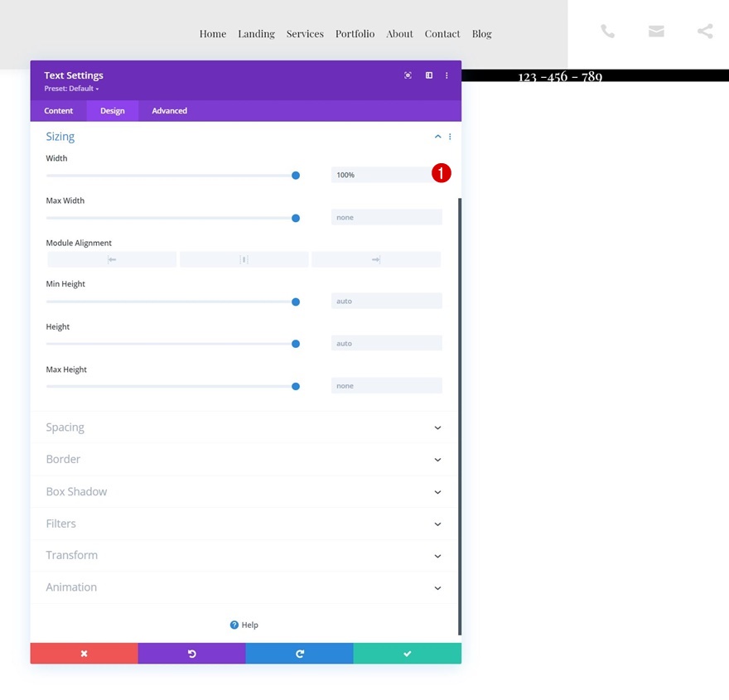
Task: Select center module alignment
Action: (244, 259)
